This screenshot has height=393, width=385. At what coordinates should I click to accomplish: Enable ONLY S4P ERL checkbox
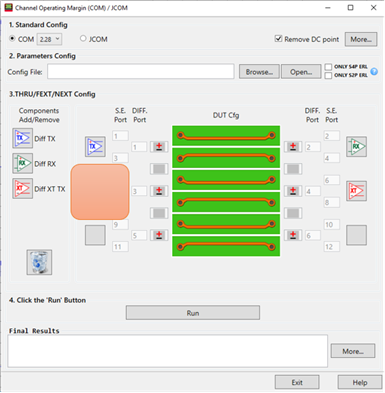(328, 67)
